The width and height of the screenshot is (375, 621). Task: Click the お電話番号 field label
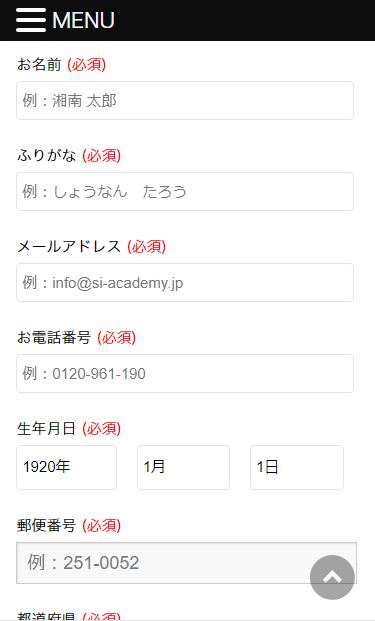click(x=54, y=337)
